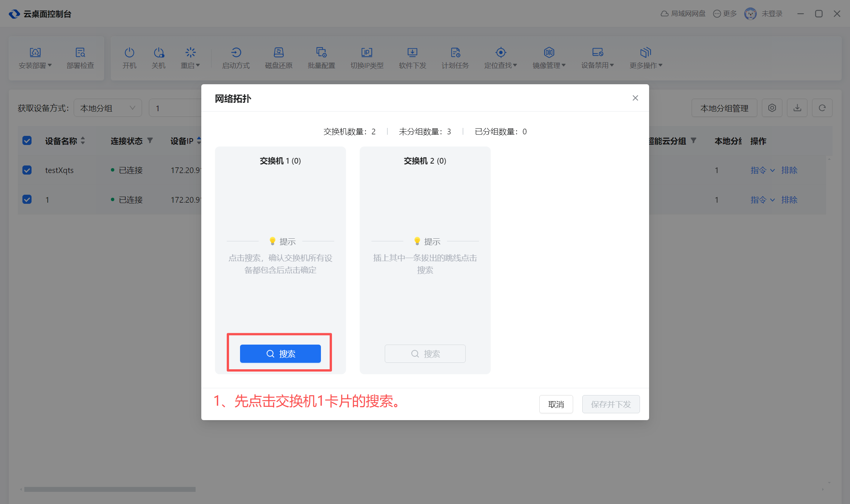Click the 取消 button in the dialog
Viewport: 850px width, 504px height.
556,404
